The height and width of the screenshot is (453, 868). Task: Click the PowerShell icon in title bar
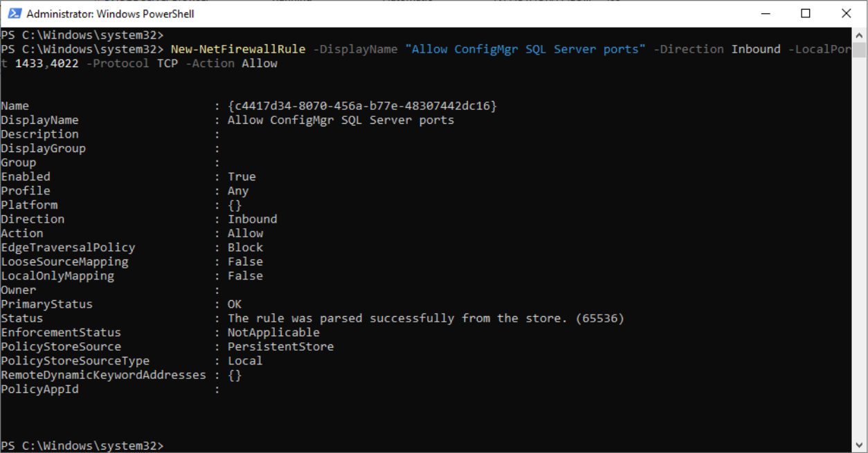(14, 14)
